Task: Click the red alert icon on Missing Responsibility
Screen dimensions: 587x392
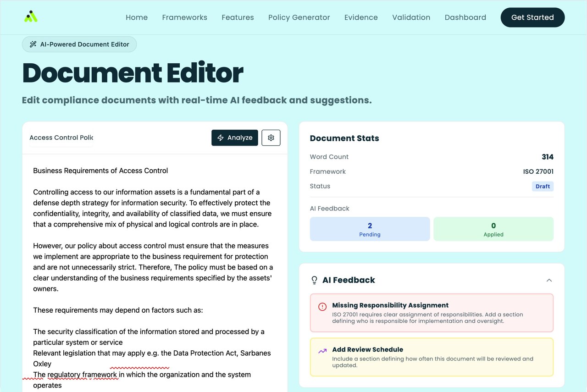Action: point(322,307)
